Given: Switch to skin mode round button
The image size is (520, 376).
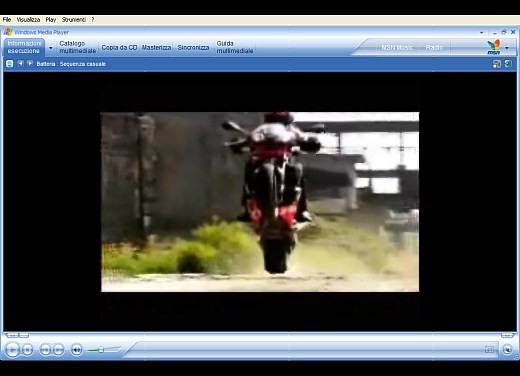Looking at the screenshot, I should click(x=507, y=350).
